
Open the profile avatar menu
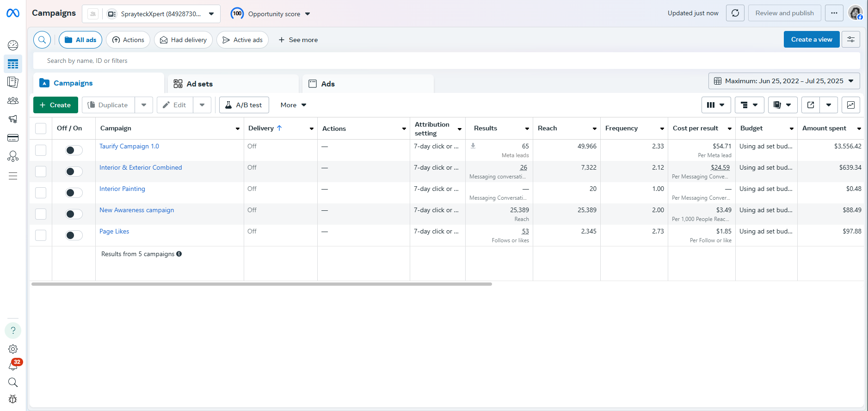(856, 13)
